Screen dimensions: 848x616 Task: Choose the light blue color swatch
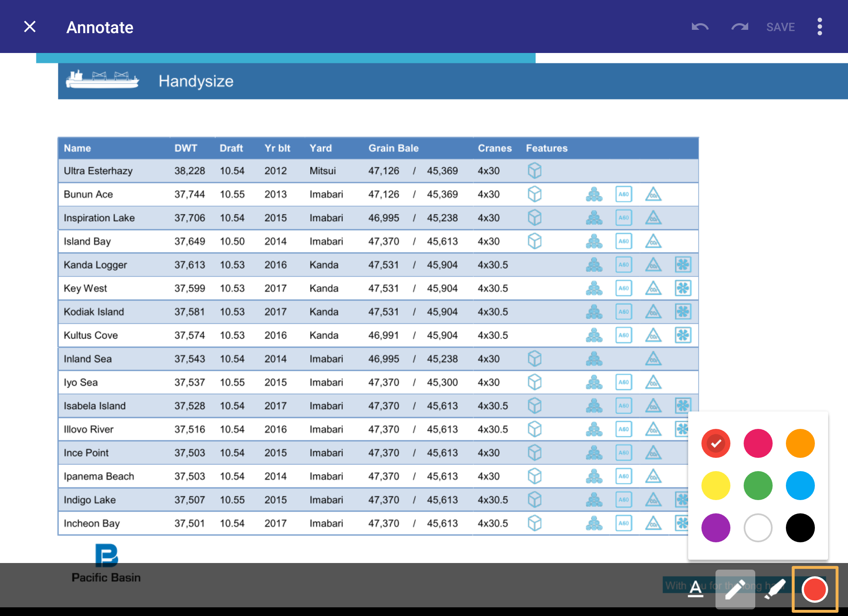(800, 486)
